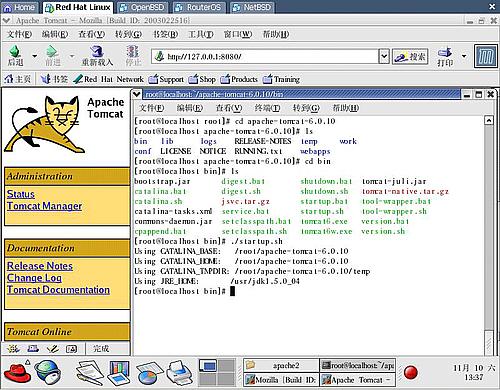Open the Support bookmark folder
Viewport: 500px width, 390px height.
pyautogui.click(x=166, y=79)
